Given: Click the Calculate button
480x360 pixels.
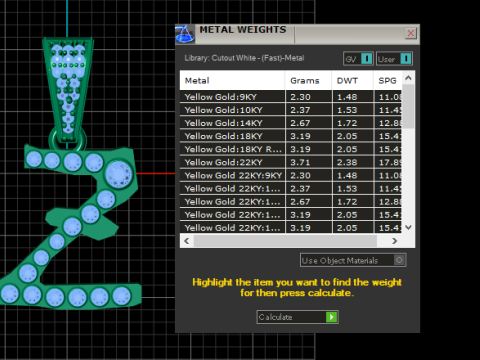Looking at the screenshot, I should coord(297,317).
